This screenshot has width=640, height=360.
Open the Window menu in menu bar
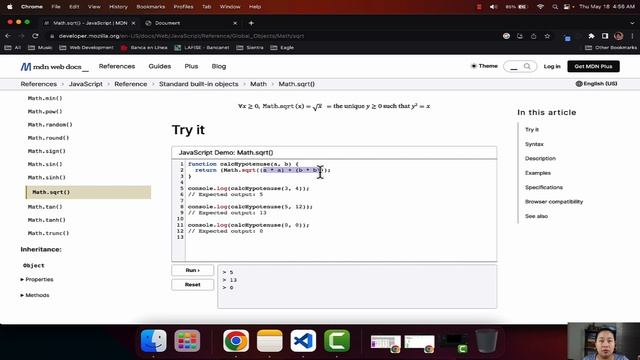click(230, 7)
